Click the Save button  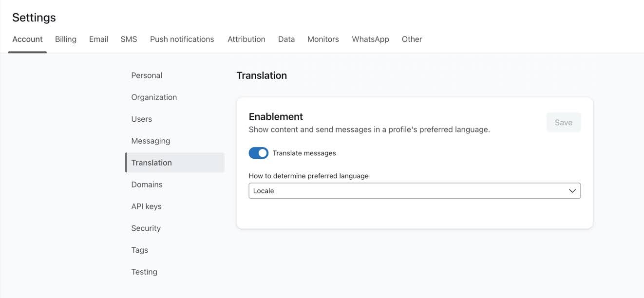pyautogui.click(x=563, y=123)
